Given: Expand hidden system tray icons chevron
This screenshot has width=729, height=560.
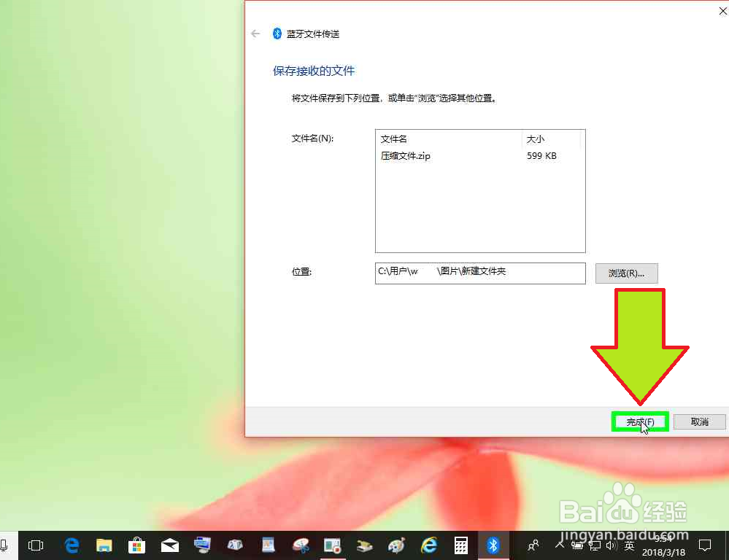Looking at the screenshot, I should pos(560,545).
